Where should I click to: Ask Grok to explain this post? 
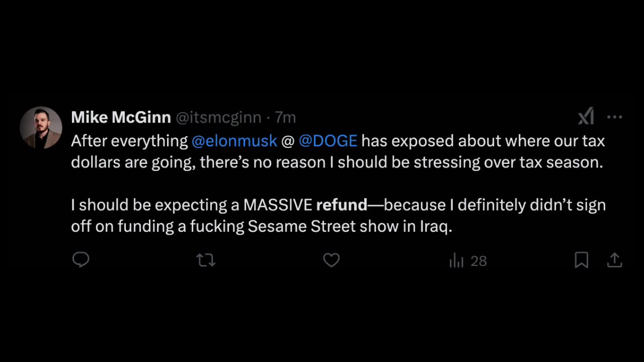(586, 117)
